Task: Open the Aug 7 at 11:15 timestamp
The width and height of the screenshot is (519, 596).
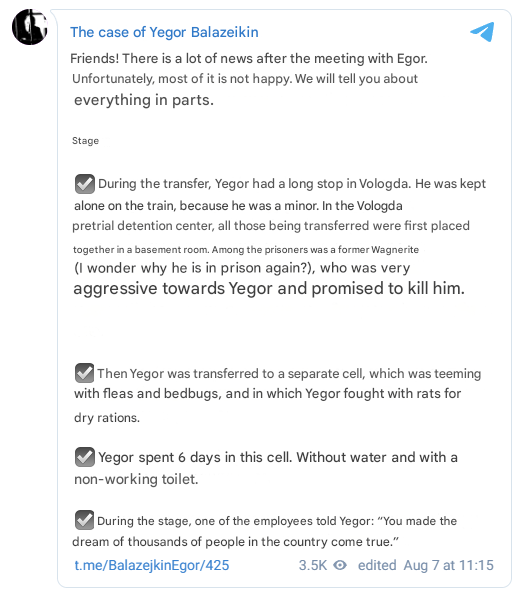Action: 449,565
